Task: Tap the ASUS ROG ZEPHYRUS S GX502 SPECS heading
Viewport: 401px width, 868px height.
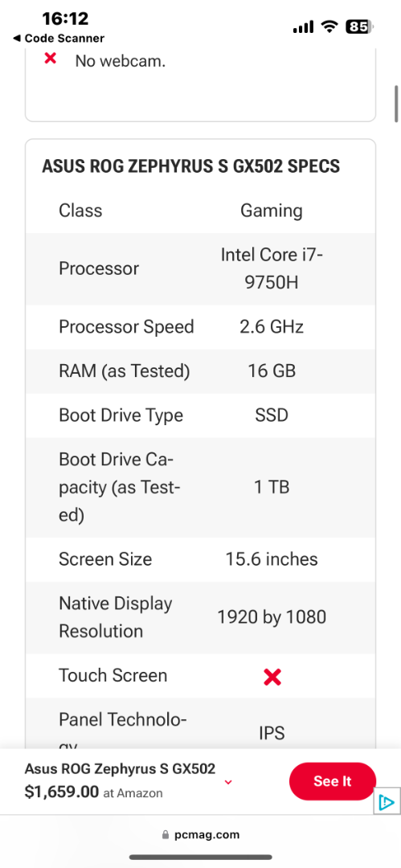Action: (x=191, y=166)
